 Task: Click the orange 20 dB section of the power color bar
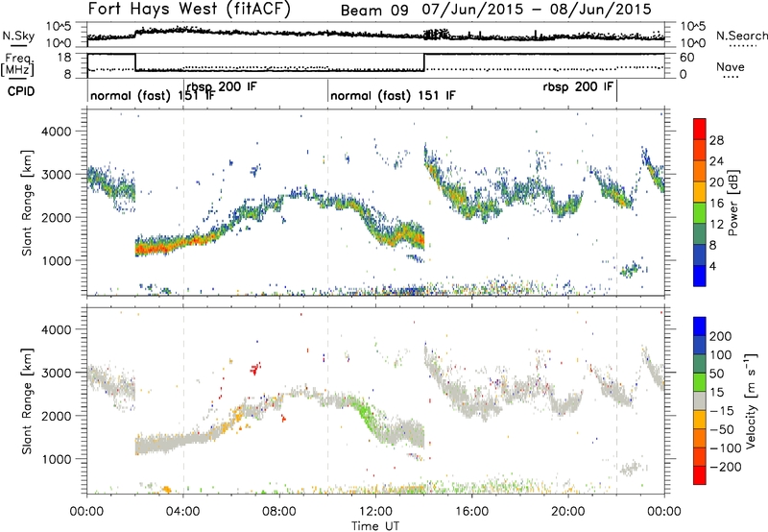click(x=700, y=172)
